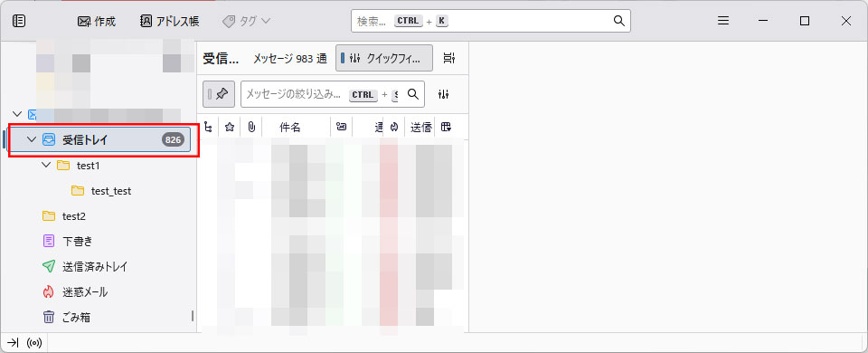Viewport: 868px width, 353px height.
Task: Click the read status column icon
Action: point(342,127)
